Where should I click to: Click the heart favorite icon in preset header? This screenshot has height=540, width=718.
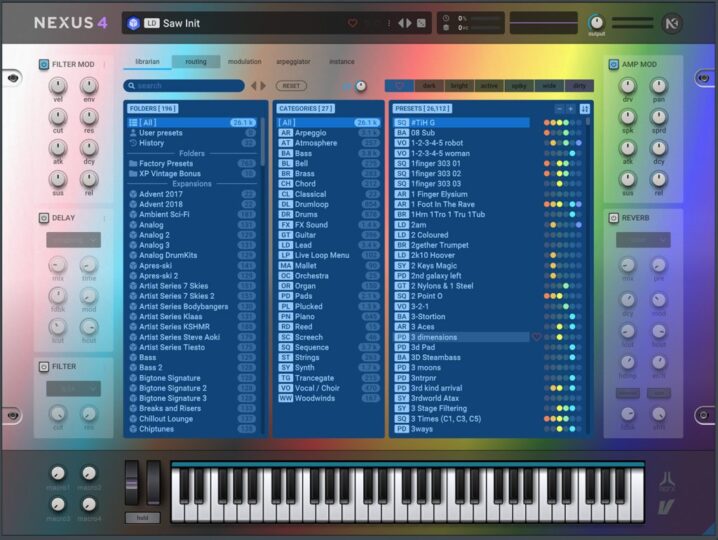tap(352, 23)
